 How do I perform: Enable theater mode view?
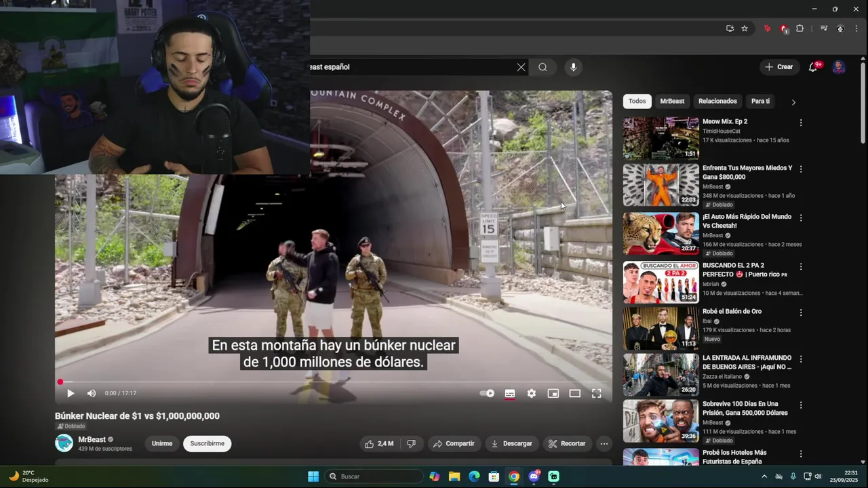click(x=575, y=393)
